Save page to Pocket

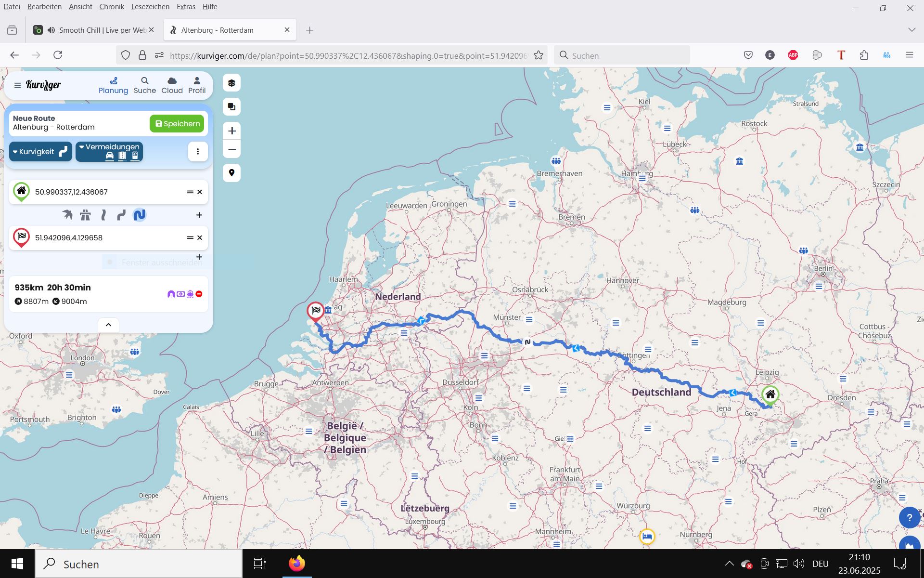pos(748,55)
